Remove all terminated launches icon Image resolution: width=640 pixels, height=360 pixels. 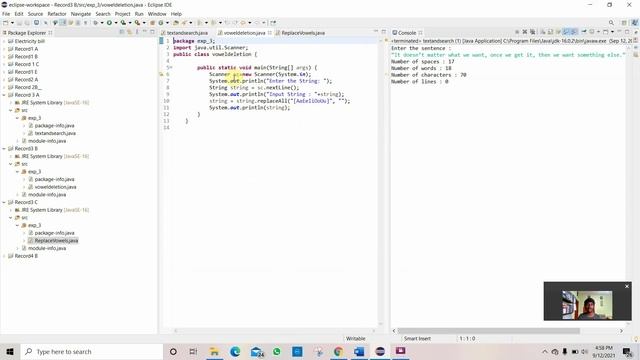tap(533, 32)
